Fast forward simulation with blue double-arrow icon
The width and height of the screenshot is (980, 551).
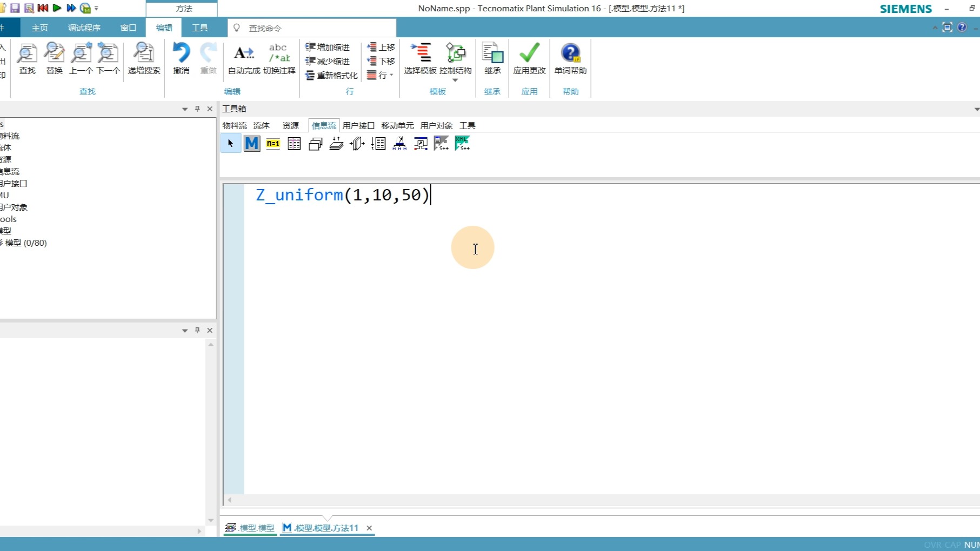pos(71,8)
